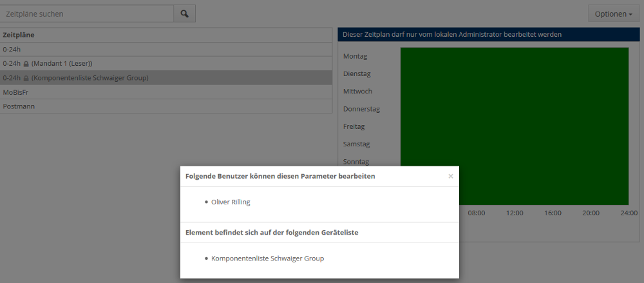This screenshot has width=644, height=283.
Task: Click the 16:00 time axis marker
Action: click(553, 213)
